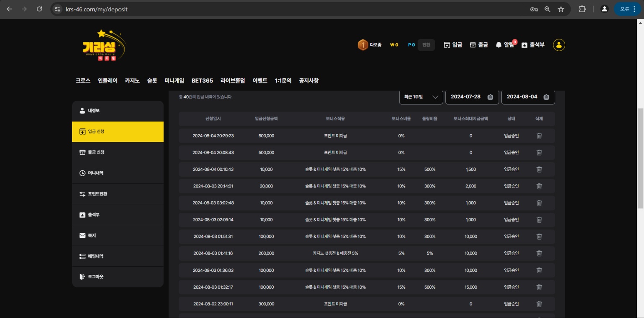The image size is (644, 318).
Task: Click the trash icon for 2024-08-04 20:29:23 deposit
Action: pyautogui.click(x=539, y=136)
